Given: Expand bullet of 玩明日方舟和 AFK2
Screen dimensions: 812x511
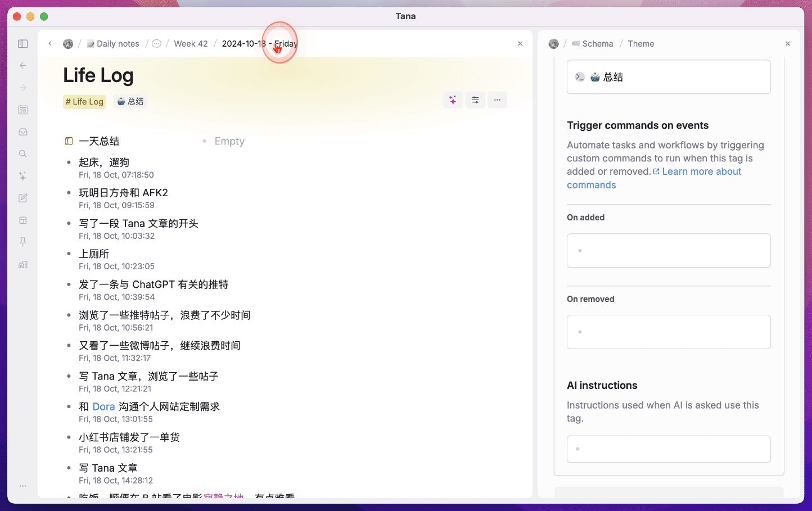Looking at the screenshot, I should click(x=69, y=193).
